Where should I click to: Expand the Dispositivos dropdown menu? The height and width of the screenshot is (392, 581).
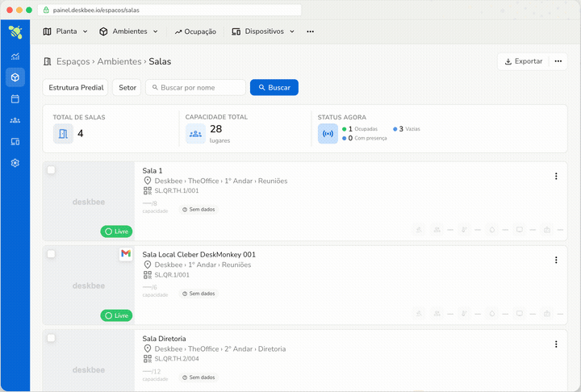coord(292,31)
